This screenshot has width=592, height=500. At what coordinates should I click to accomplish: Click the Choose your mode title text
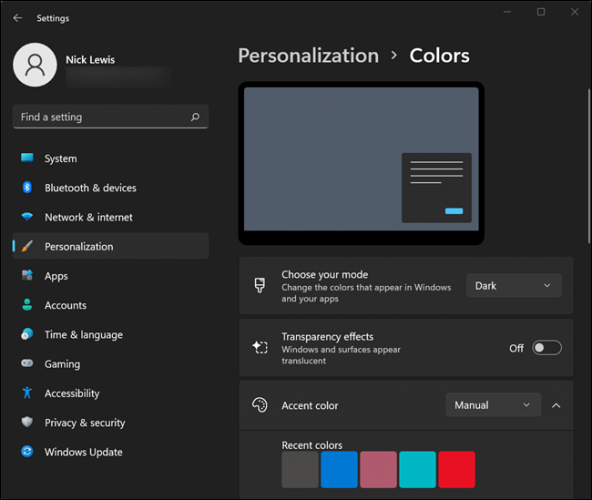(x=325, y=275)
